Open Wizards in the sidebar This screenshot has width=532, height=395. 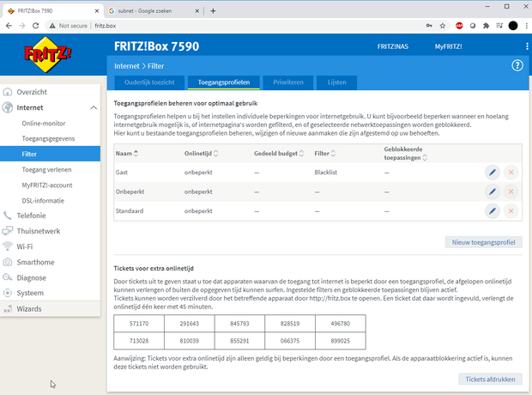click(51, 309)
